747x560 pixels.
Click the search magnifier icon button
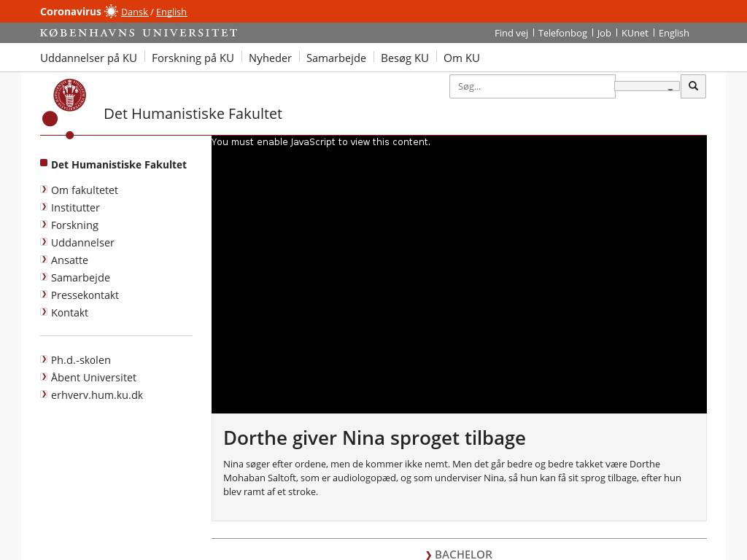click(x=693, y=86)
